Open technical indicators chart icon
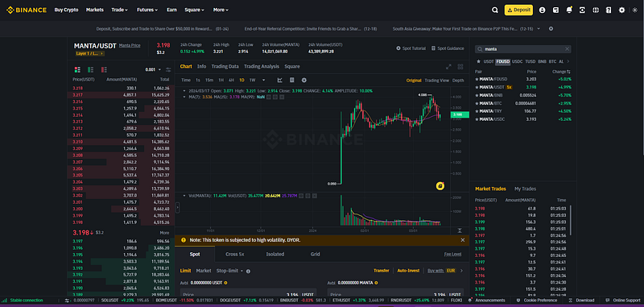Screen dimensions: 644x307 pyautogui.click(x=280, y=80)
